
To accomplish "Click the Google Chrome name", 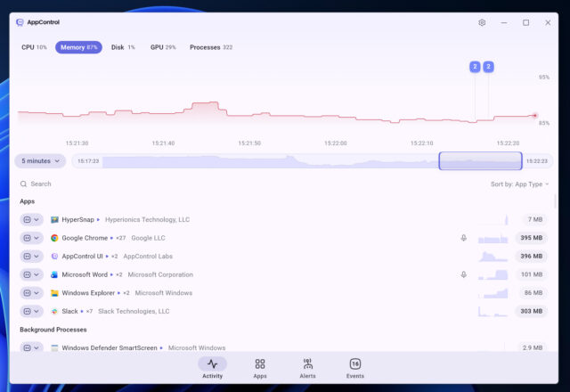I will (85, 238).
